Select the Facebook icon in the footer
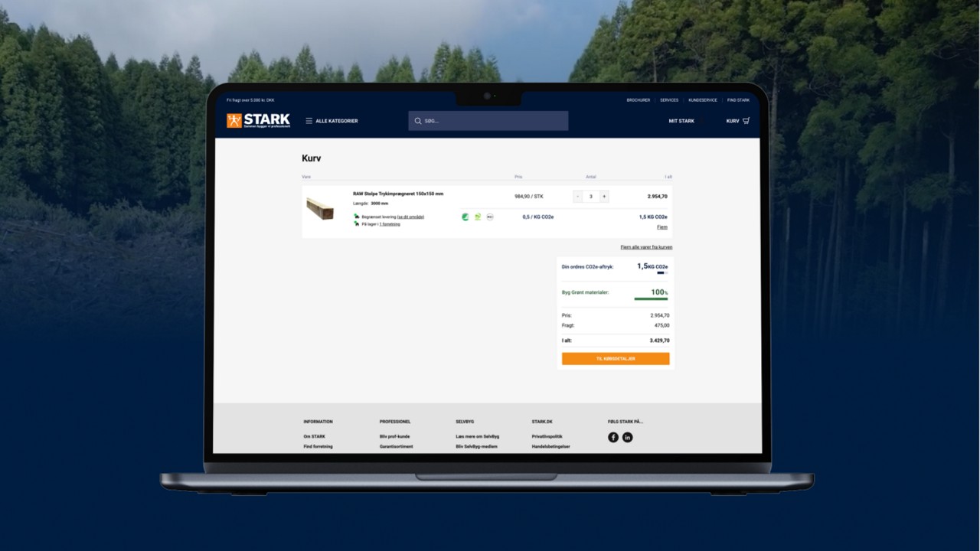Image resolution: width=980 pixels, height=551 pixels. coord(613,437)
